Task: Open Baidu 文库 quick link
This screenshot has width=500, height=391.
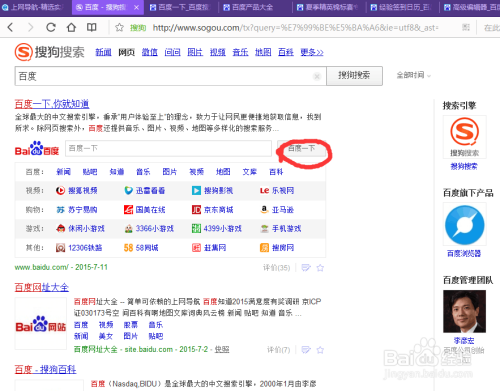Action: (x=250, y=172)
